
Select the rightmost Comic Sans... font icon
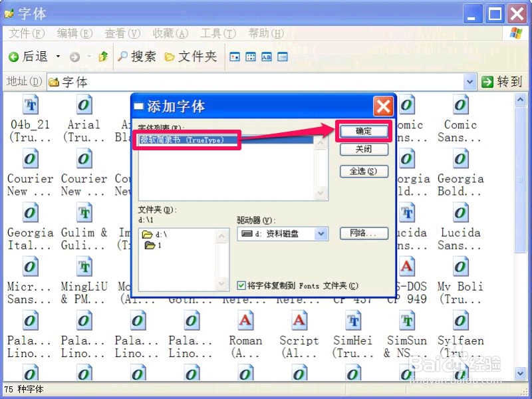tap(460, 104)
